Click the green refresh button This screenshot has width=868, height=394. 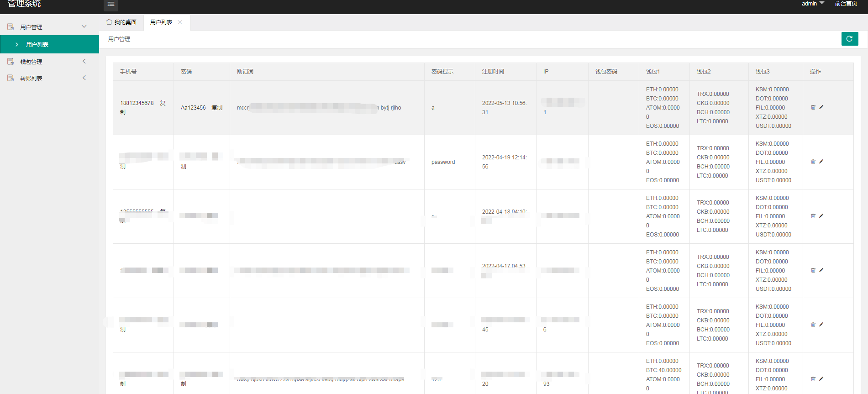click(x=850, y=39)
